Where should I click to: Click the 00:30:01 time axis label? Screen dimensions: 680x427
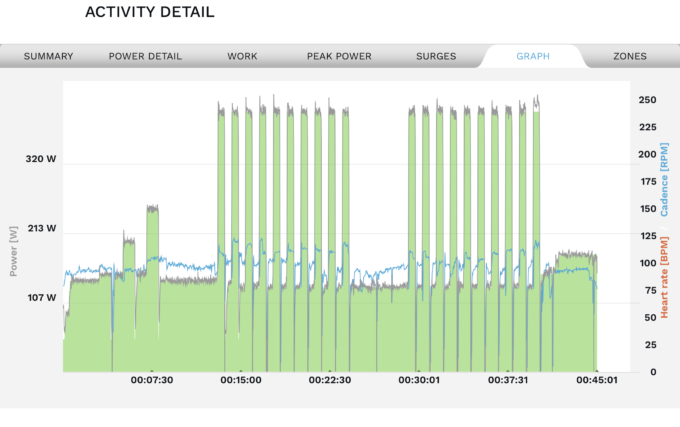pyautogui.click(x=419, y=380)
